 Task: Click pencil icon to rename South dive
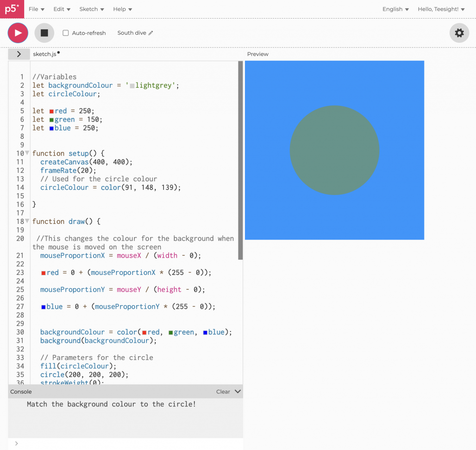point(151,33)
